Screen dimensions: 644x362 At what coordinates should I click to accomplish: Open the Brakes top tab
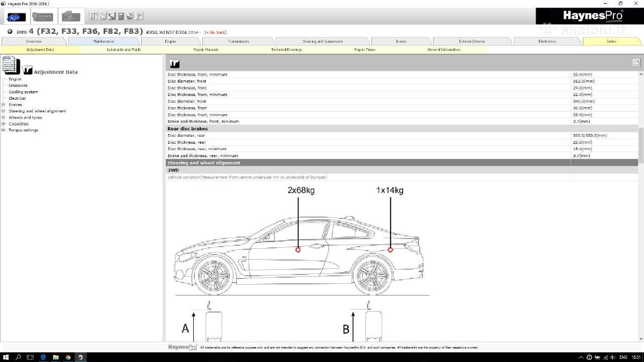pyautogui.click(x=401, y=41)
